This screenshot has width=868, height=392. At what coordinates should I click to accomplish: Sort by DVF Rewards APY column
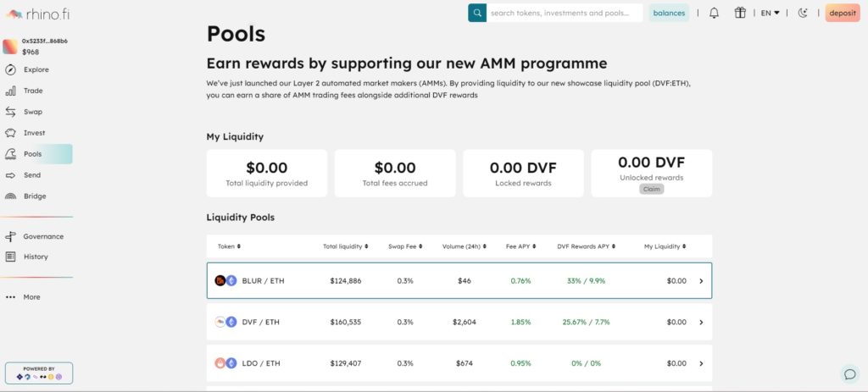[586, 246]
